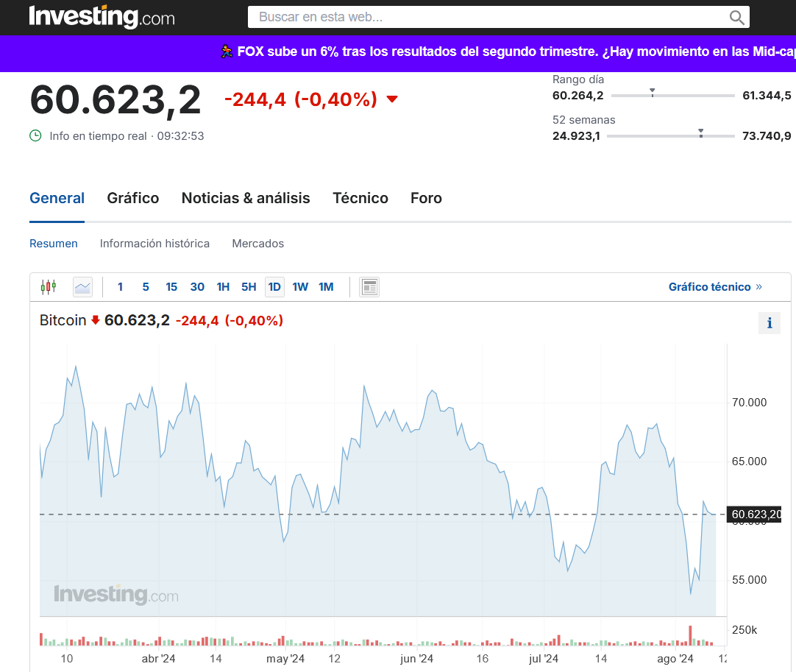
Task: Click the day range low value 60.264,2
Action: tap(578, 96)
